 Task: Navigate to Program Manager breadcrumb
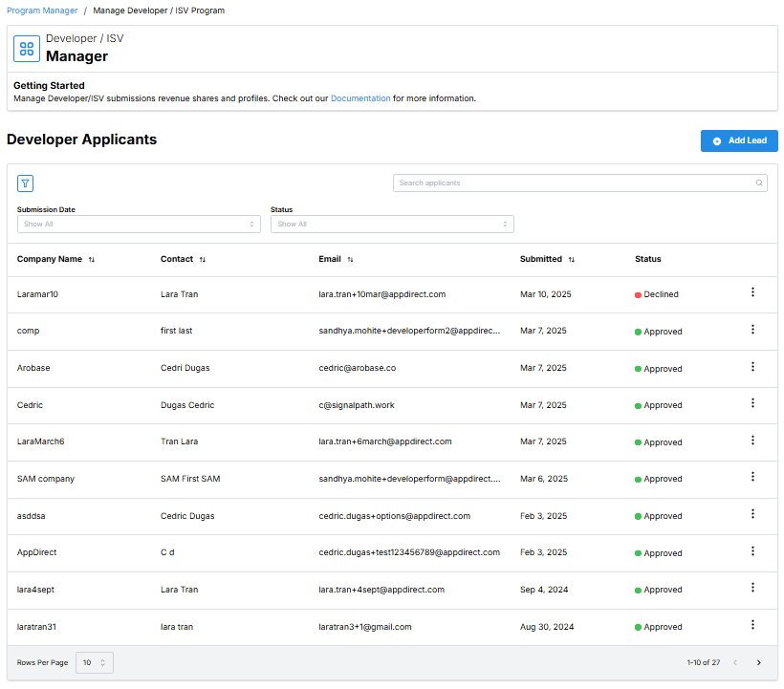point(42,11)
